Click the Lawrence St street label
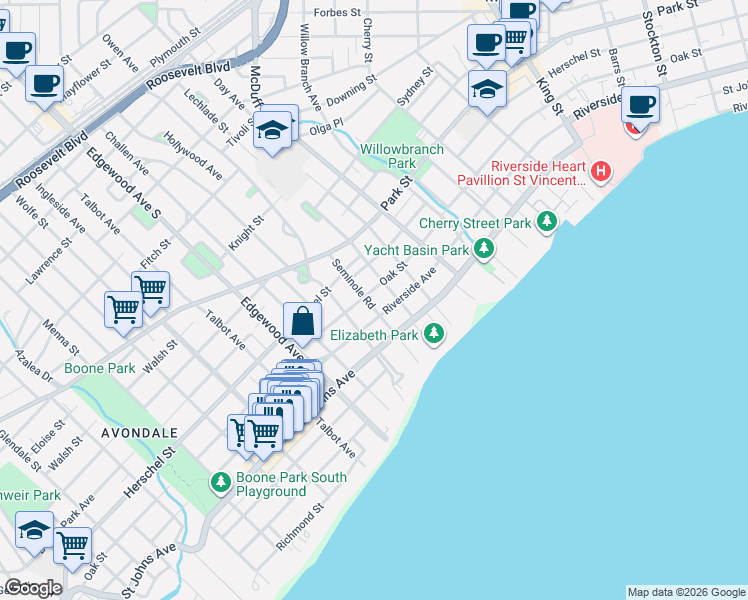748x600 pixels. click(x=48, y=261)
